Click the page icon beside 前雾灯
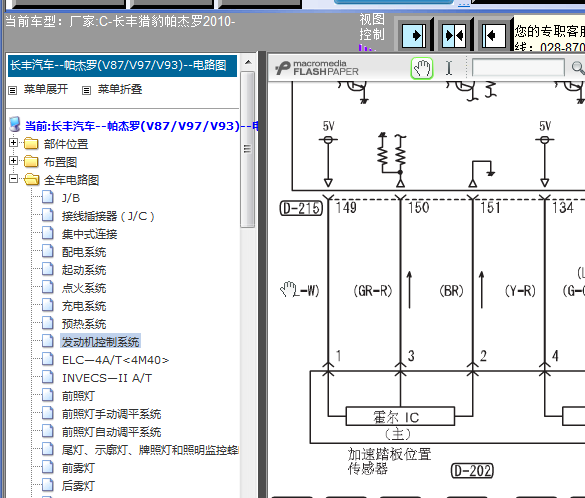The width and height of the screenshot is (585, 498). (x=48, y=466)
